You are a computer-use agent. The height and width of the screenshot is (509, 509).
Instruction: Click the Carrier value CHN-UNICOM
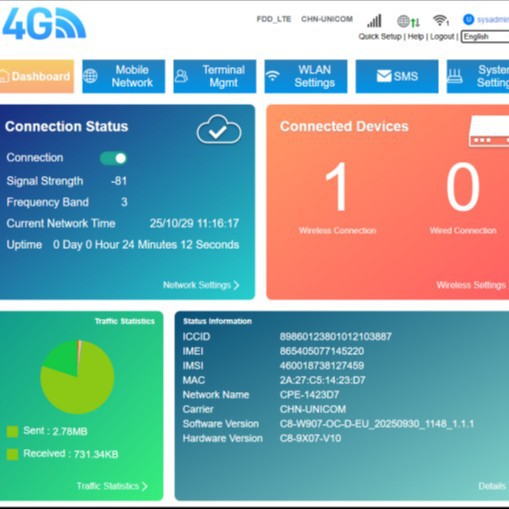313,409
